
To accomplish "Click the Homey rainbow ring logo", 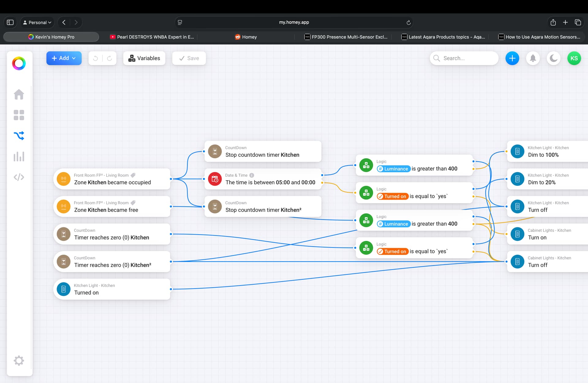I will click(19, 63).
